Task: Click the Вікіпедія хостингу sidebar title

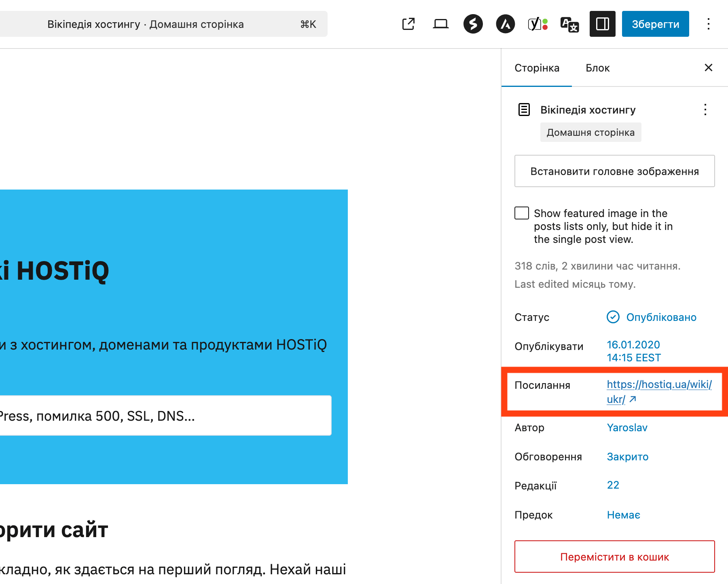Action: 588,110
